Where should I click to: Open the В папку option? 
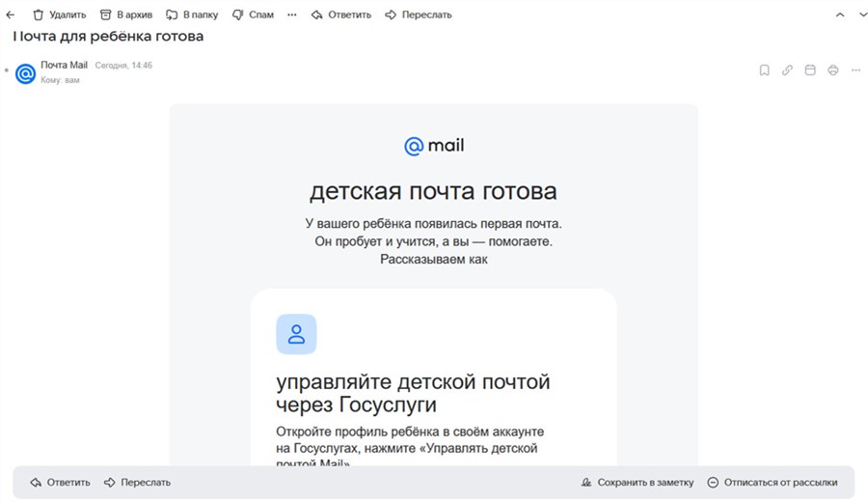pyautogui.click(x=192, y=14)
